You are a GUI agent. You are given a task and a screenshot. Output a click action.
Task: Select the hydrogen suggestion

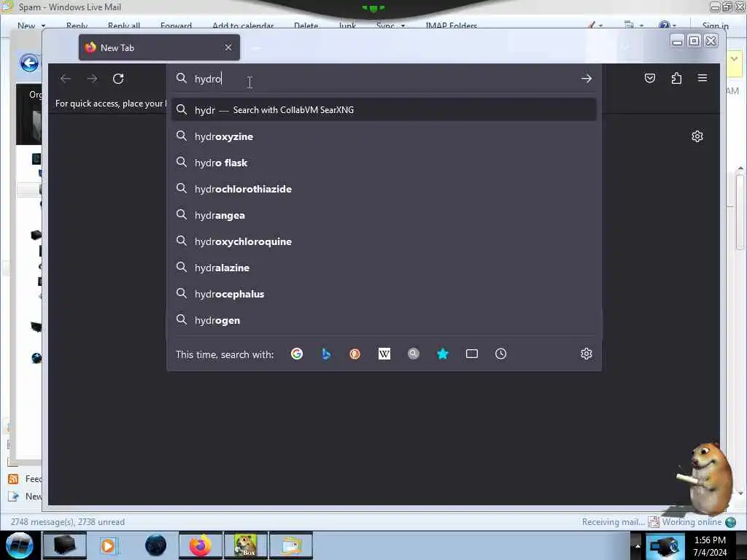(x=384, y=320)
